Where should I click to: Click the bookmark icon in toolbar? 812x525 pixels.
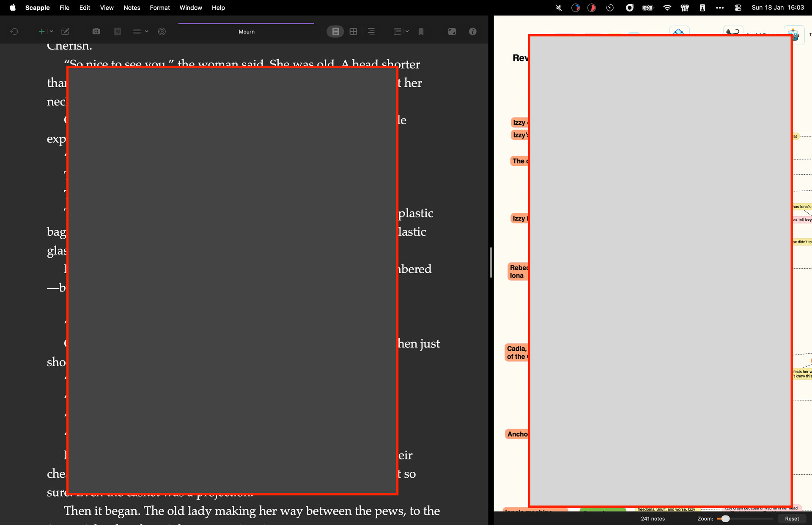pyautogui.click(x=421, y=32)
